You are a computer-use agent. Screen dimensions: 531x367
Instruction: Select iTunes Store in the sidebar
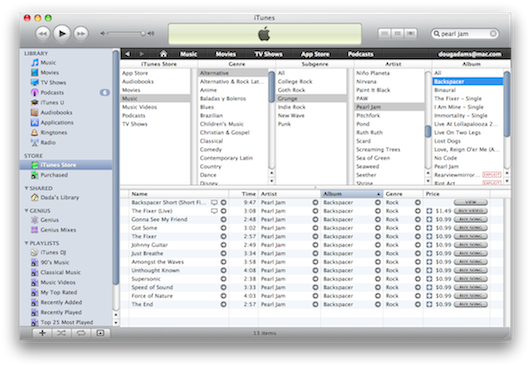[x=66, y=165]
